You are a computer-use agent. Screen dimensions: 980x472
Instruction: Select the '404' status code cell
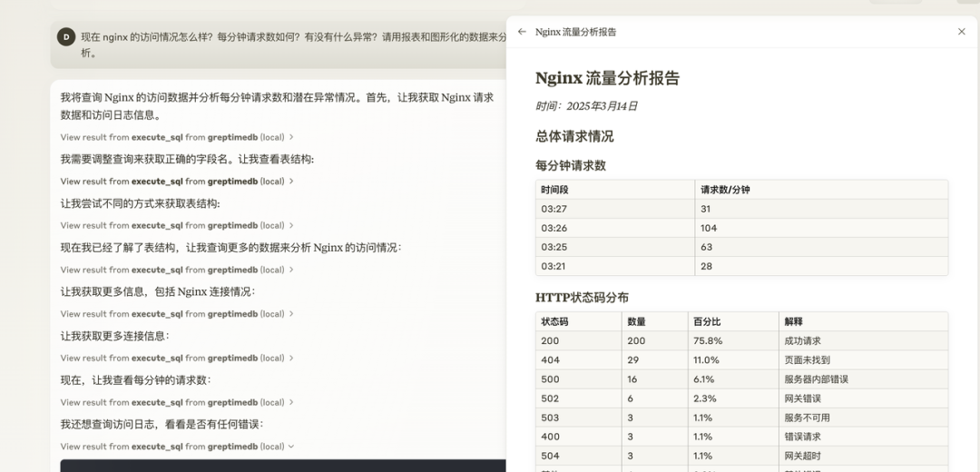tap(579, 360)
